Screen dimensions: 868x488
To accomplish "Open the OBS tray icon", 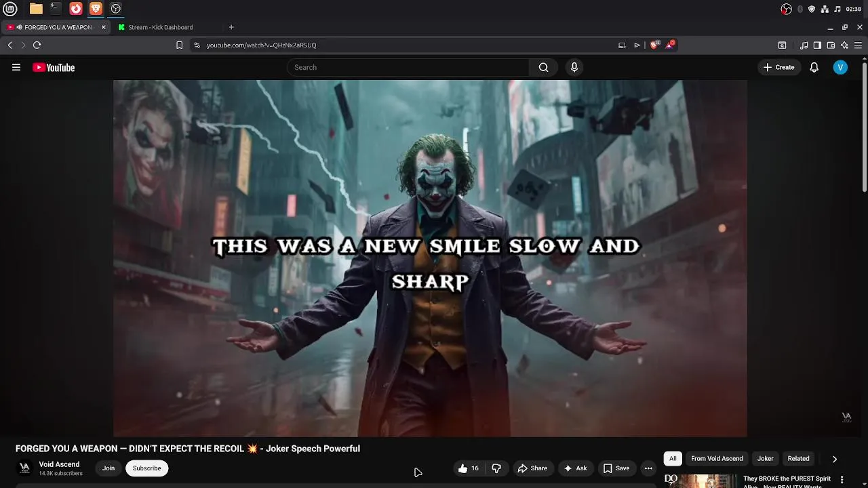I will [787, 9].
